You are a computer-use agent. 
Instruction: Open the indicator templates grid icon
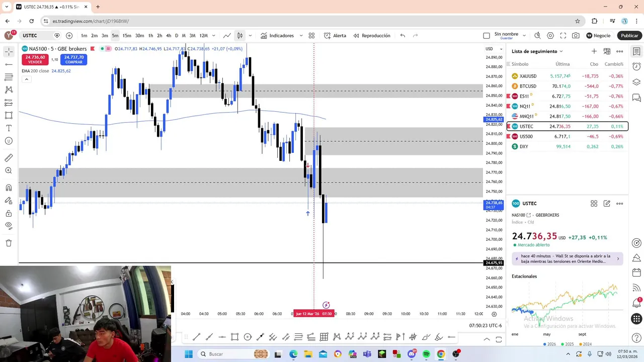[x=312, y=36]
